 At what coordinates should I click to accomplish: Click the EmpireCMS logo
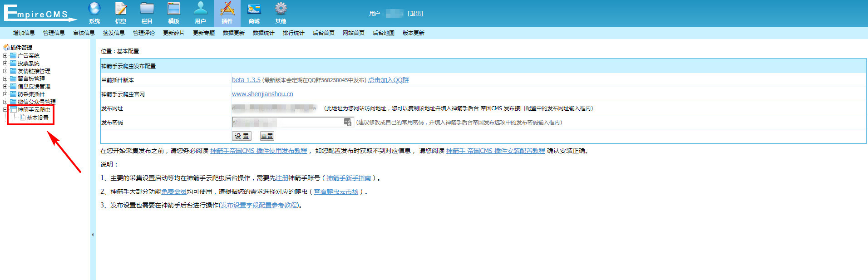pos(40,13)
